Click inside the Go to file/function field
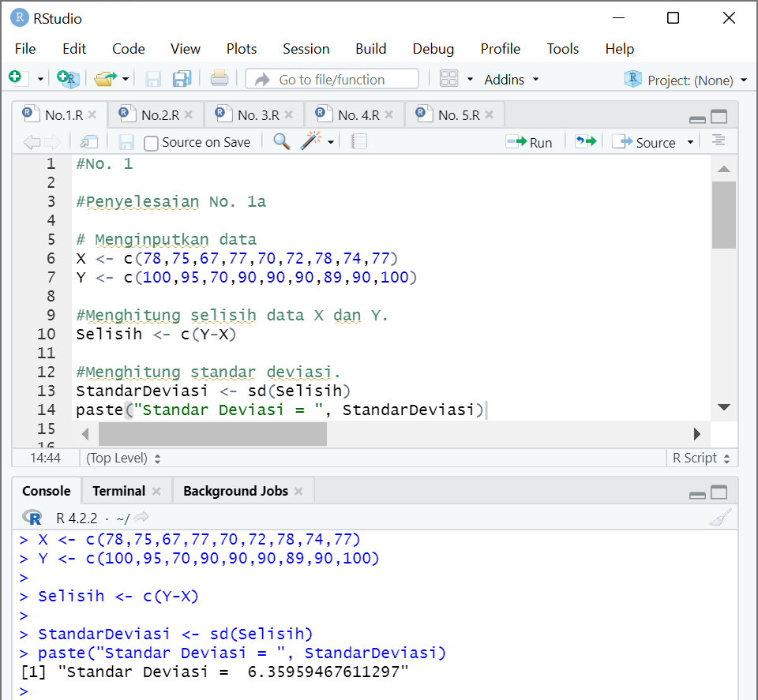 [x=340, y=79]
